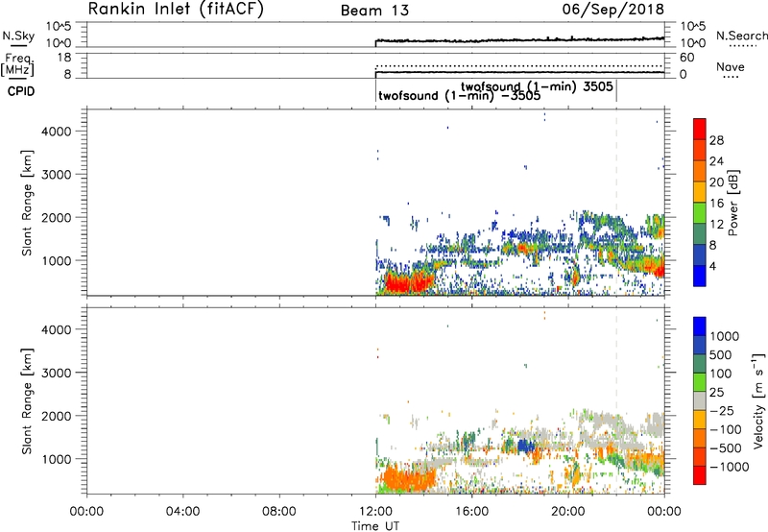This screenshot has width=768, height=532.
Task: Click time axis label '20:00'
Action: click(x=568, y=512)
